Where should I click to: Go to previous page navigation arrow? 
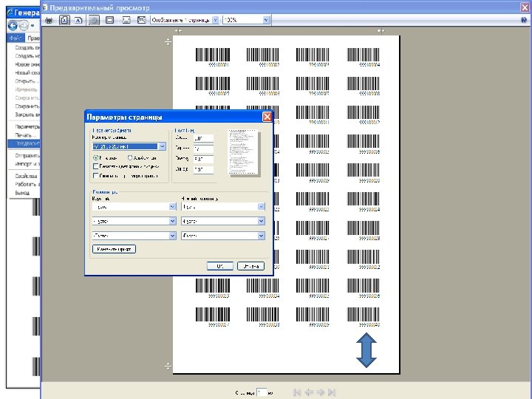(x=308, y=392)
